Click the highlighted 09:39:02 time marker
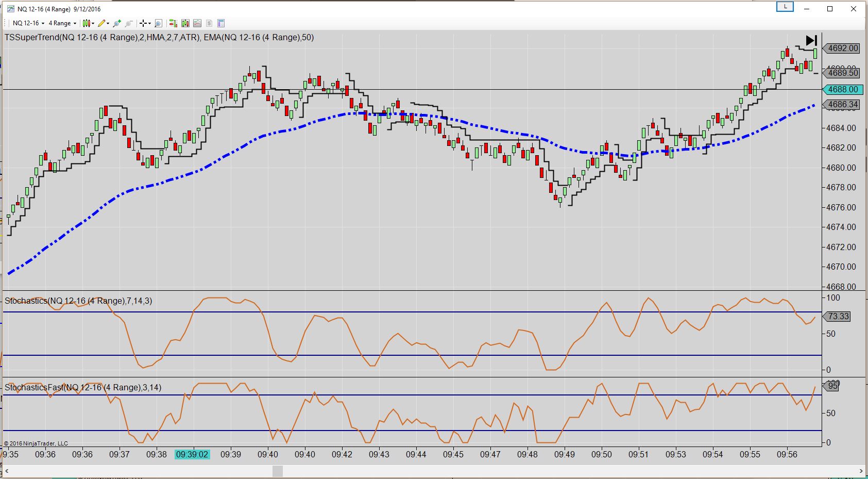Viewport: 868px width, 479px height. (x=192, y=454)
